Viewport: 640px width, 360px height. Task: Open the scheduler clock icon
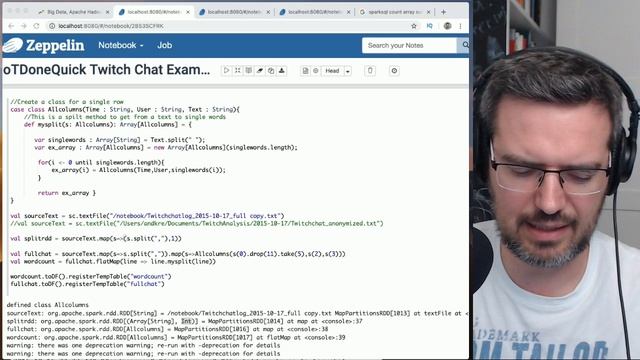[x=394, y=71]
